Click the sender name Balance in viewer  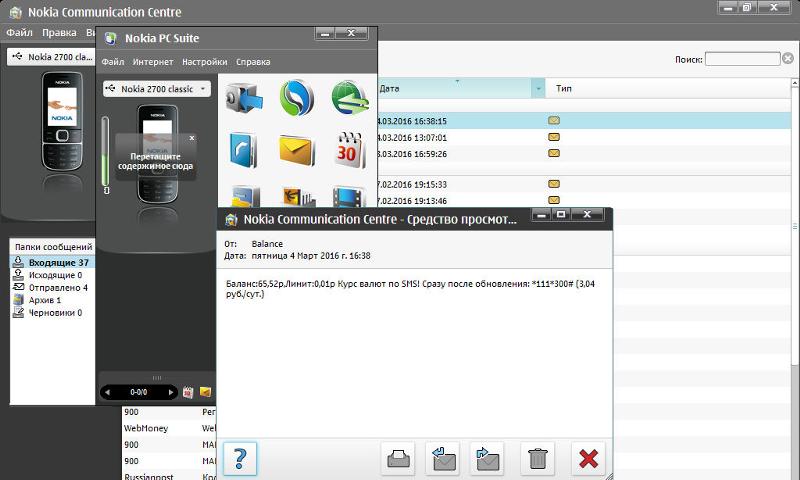[x=267, y=244]
